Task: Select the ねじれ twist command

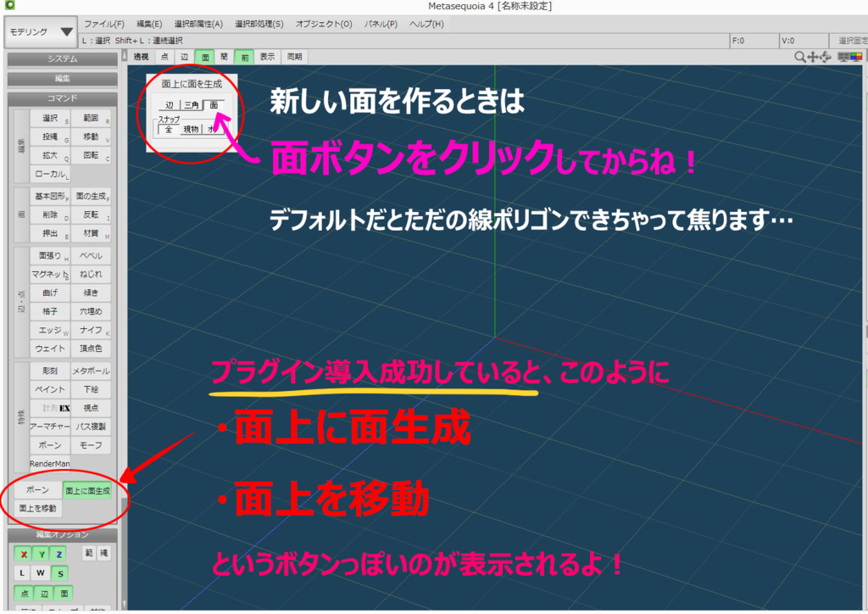Action: [x=91, y=274]
